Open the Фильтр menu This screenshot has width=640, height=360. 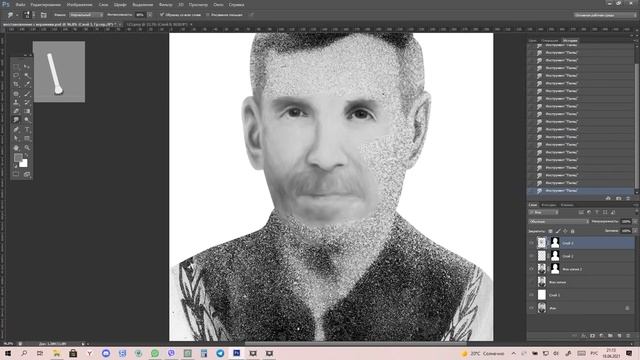(x=165, y=4)
